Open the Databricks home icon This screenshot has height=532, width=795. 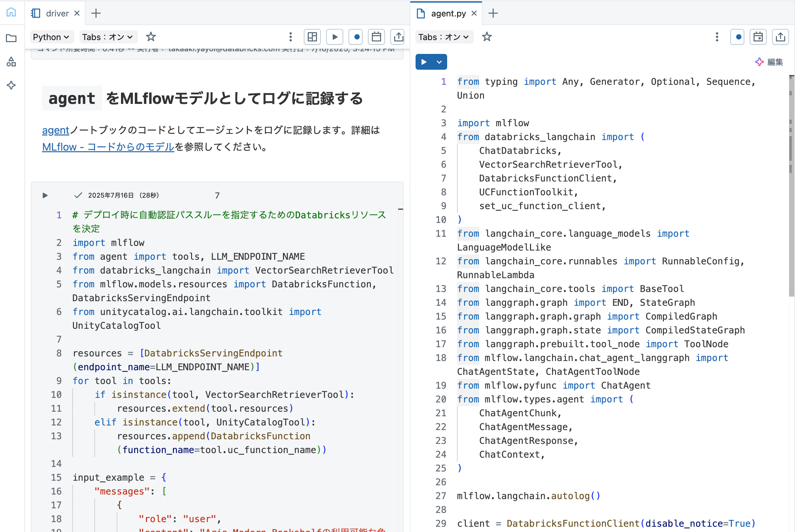point(11,12)
